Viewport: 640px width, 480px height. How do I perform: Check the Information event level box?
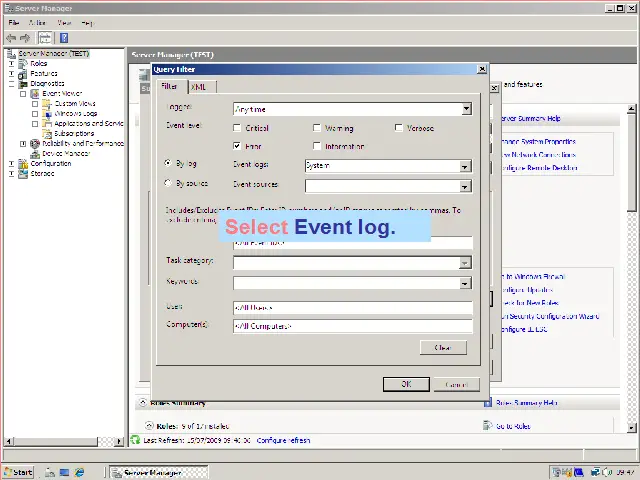point(317,146)
